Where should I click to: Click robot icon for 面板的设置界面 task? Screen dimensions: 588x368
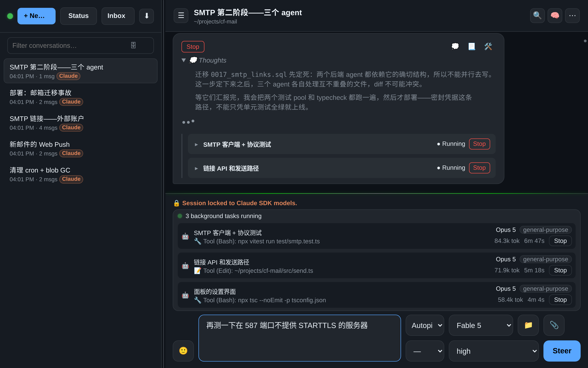click(x=185, y=295)
